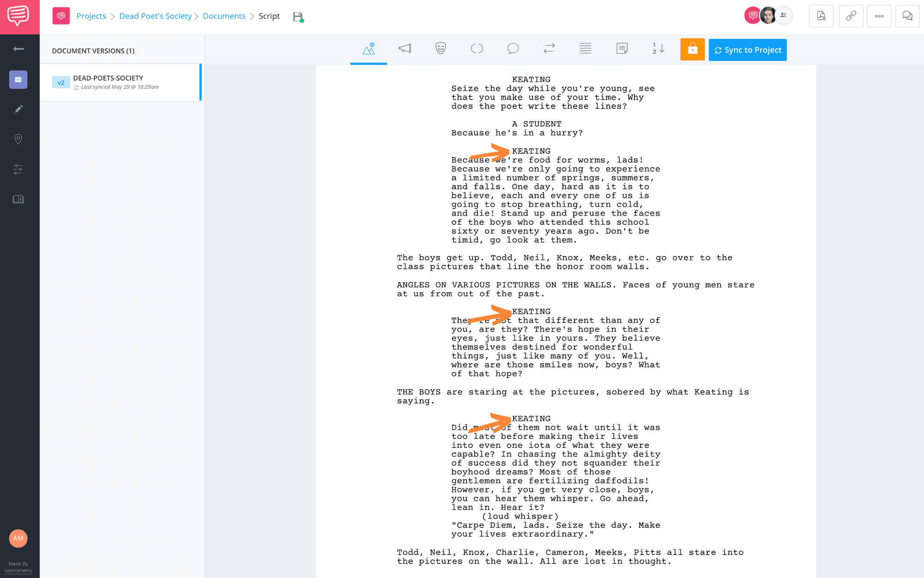Image resolution: width=924 pixels, height=578 pixels.
Task: Click the save document icon
Action: tap(298, 17)
